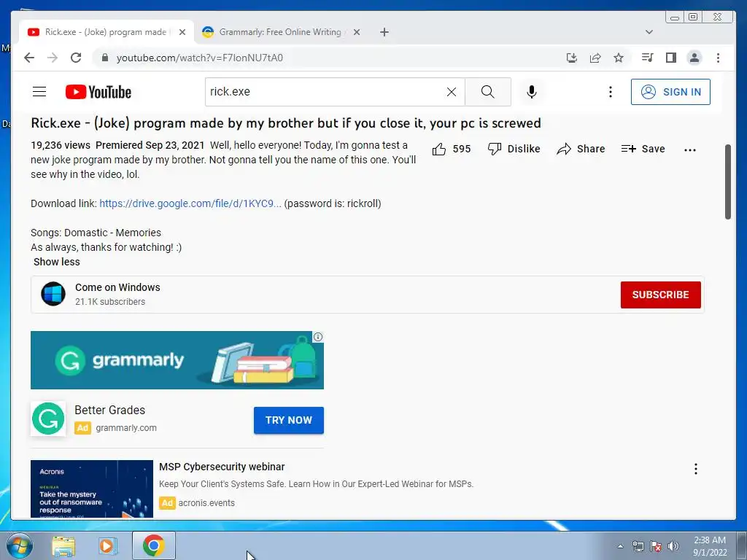This screenshot has width=747, height=560.
Task: View site info via the padlock icon
Action: pos(105,58)
